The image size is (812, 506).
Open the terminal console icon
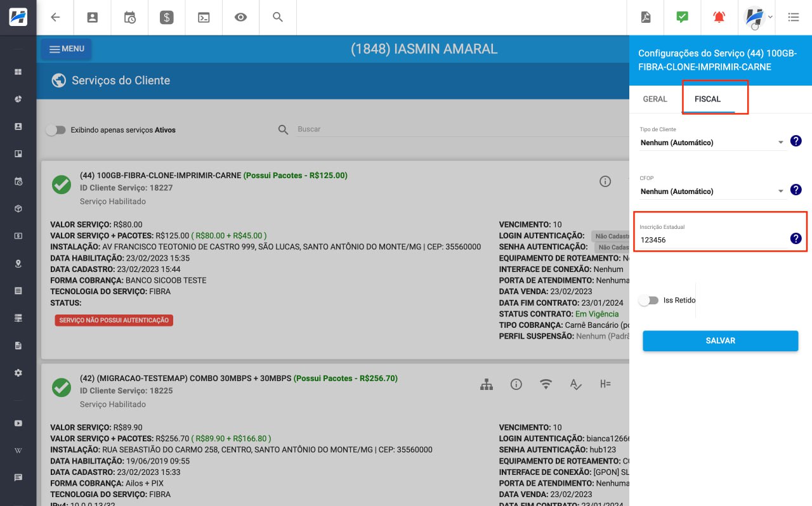[204, 17]
